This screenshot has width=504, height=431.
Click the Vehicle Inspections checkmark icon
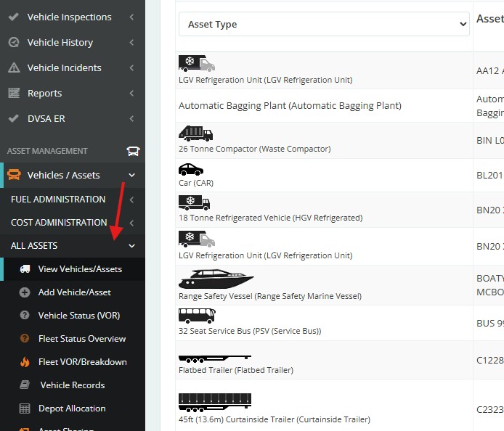click(x=14, y=17)
